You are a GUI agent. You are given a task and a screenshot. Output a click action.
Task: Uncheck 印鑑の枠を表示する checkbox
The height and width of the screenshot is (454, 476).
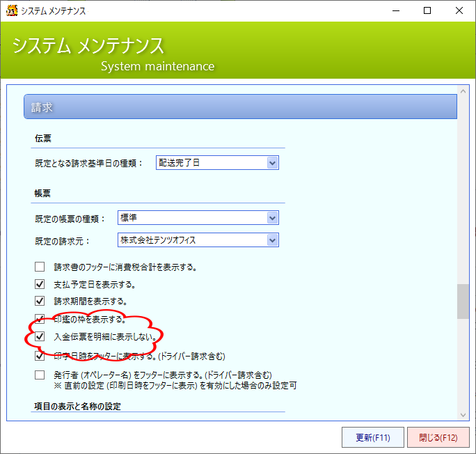coord(40,320)
